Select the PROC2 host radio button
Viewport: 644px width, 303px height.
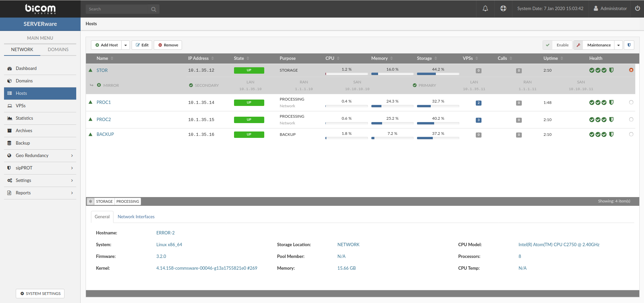click(631, 119)
